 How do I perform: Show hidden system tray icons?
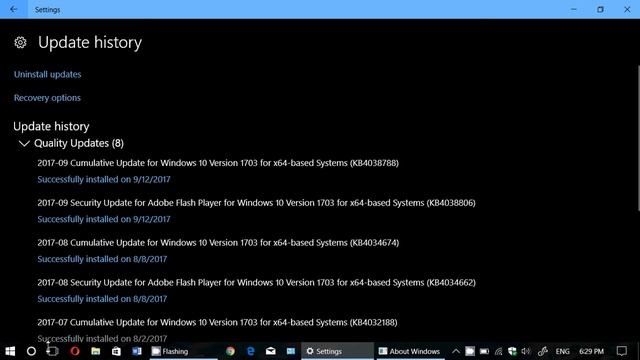click(456, 351)
